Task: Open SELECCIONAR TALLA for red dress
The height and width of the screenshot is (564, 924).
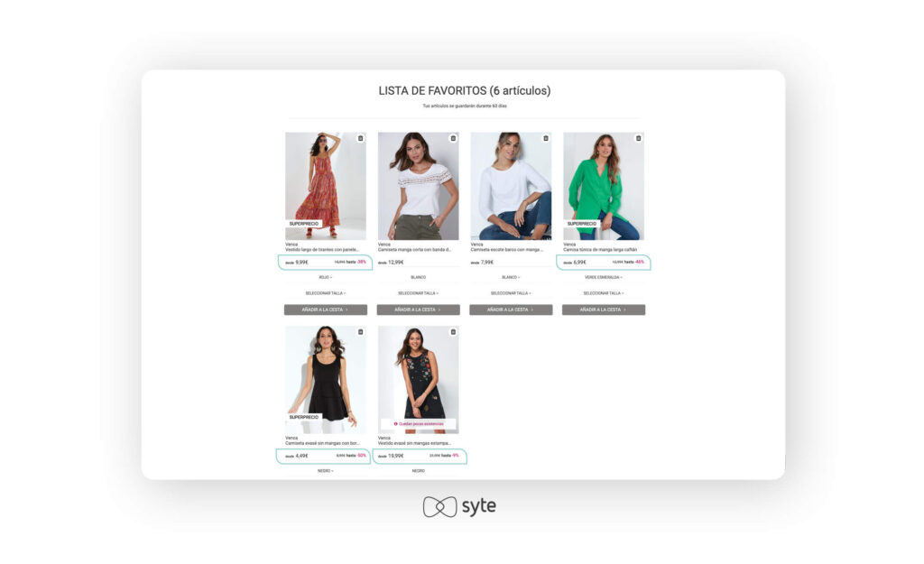Action: 325,293
